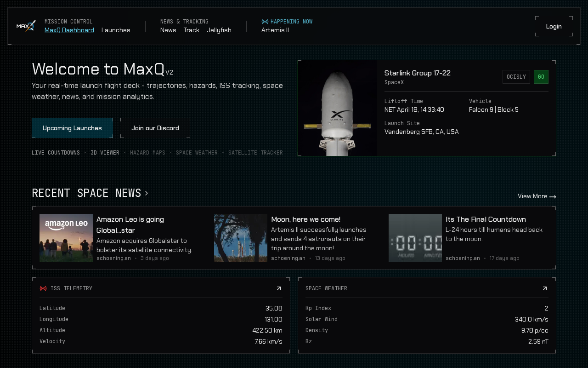Open ISS Telemetry panel via arrow icon
The image size is (588, 368).
coord(279,288)
